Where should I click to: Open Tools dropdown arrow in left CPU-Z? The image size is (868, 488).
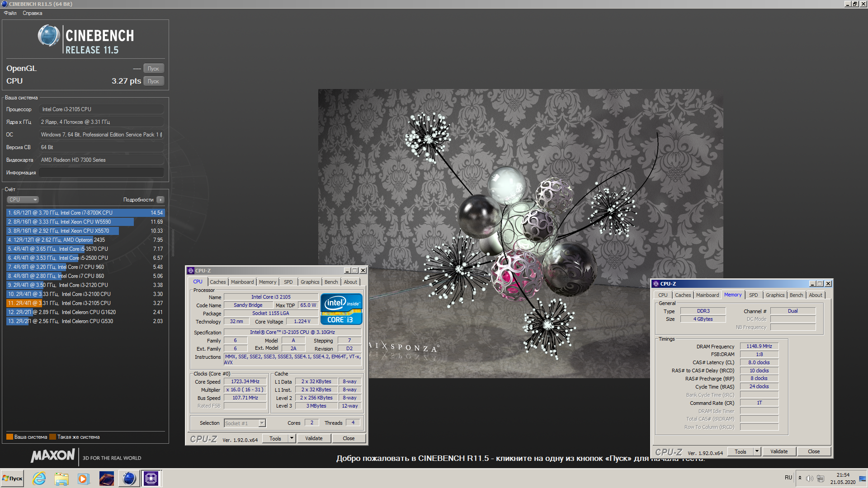pos(292,438)
